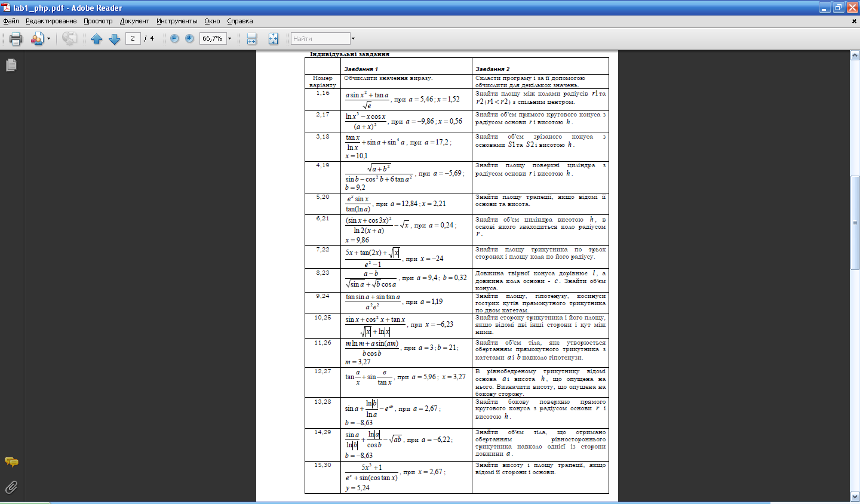
Task: Expand the arrow beside the collaboration icon
Action: (48, 39)
